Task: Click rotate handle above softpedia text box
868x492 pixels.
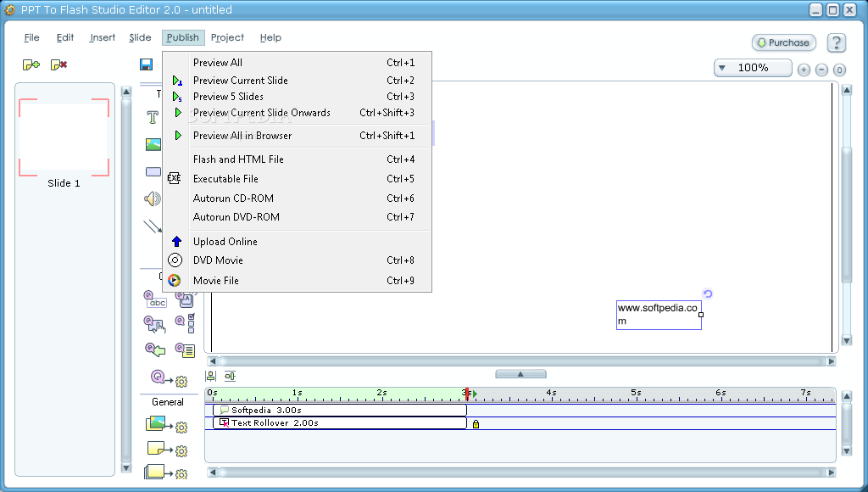Action: pyautogui.click(x=708, y=294)
